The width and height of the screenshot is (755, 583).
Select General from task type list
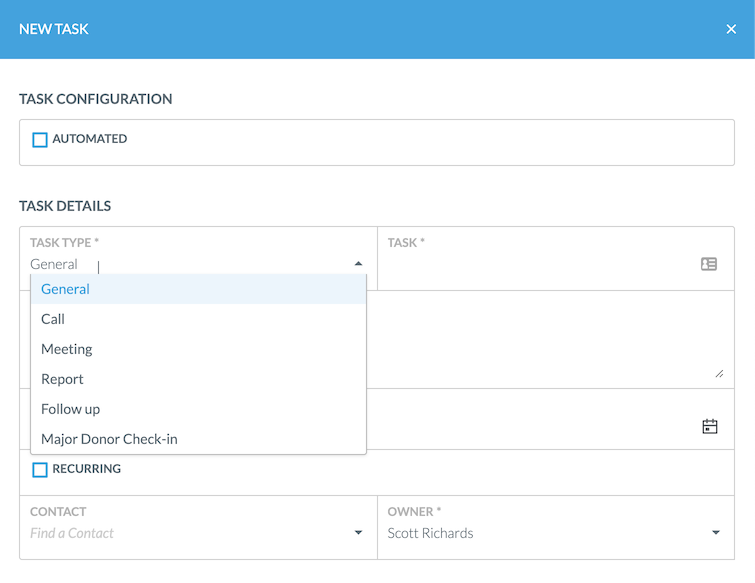click(x=198, y=289)
